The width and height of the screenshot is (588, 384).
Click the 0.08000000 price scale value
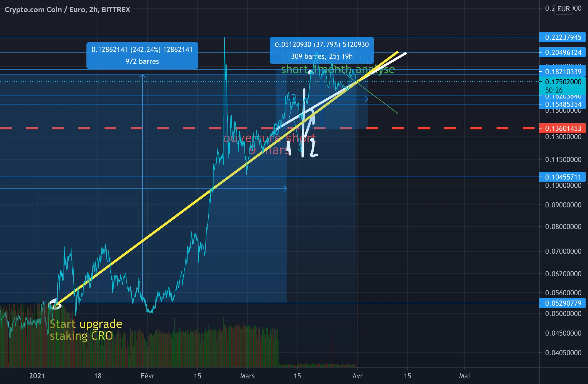[563, 227]
